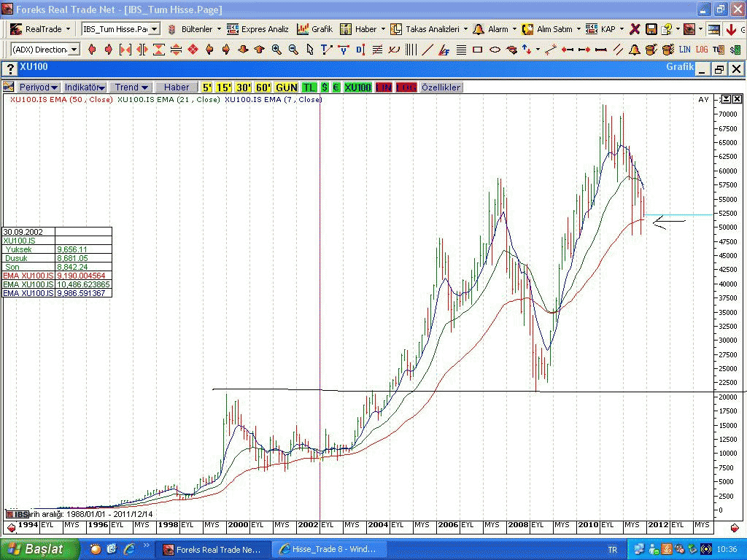The image size is (747, 560).
Task: Click the vertical compress arrows icon
Action: [x=158, y=50]
